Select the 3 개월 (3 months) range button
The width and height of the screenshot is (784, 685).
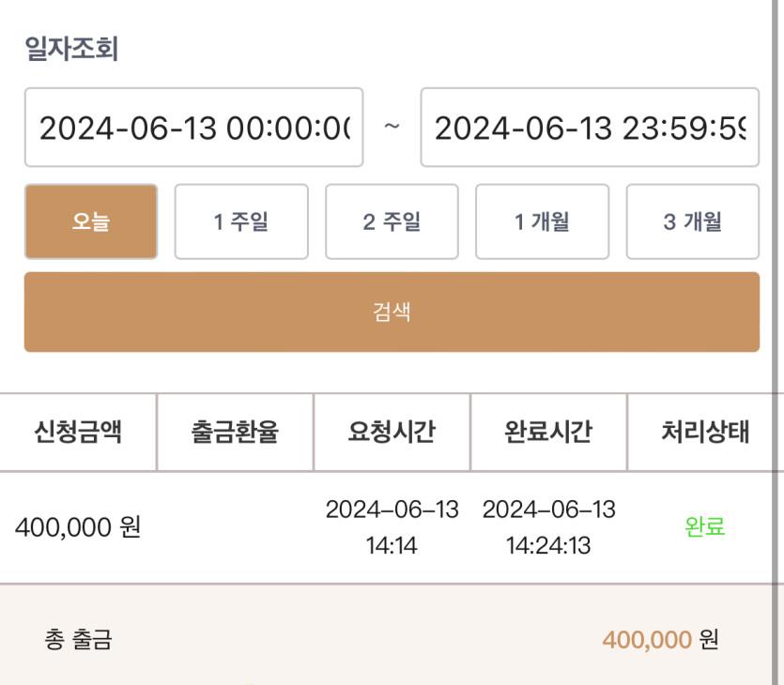pos(693,221)
